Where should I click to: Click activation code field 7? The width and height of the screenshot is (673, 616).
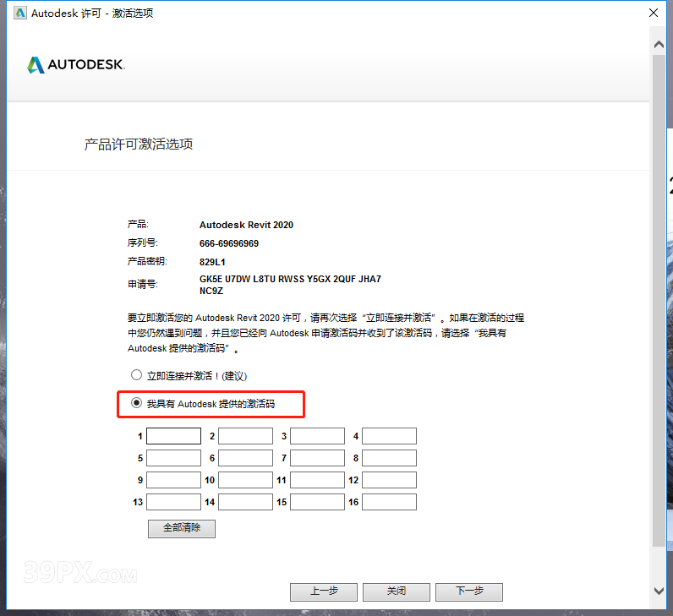(x=317, y=458)
